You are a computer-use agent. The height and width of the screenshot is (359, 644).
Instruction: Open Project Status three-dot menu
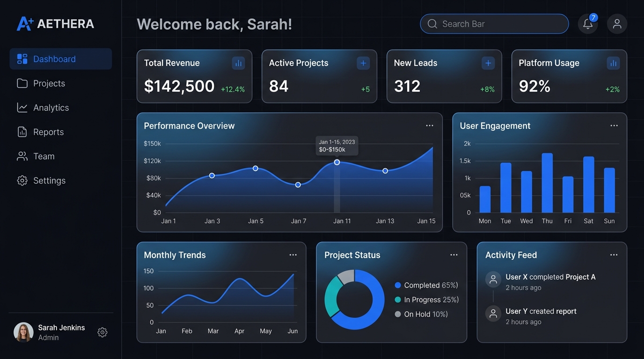click(x=454, y=255)
